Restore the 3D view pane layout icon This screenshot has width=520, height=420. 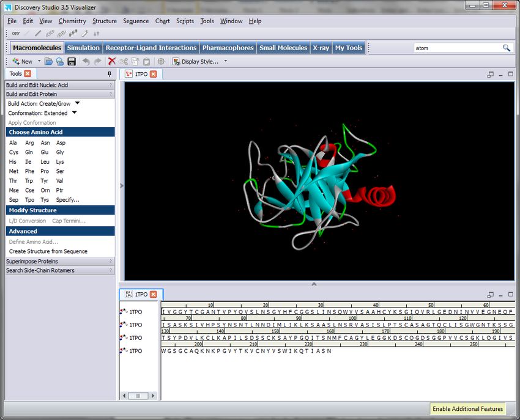(491, 75)
